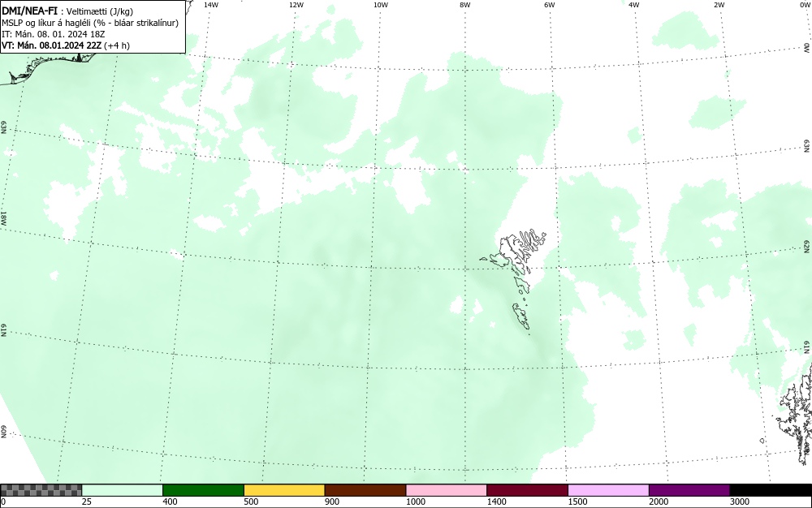Click the legend value '2000'
Image resolution: width=812 pixels, height=508 pixels.
point(659,502)
